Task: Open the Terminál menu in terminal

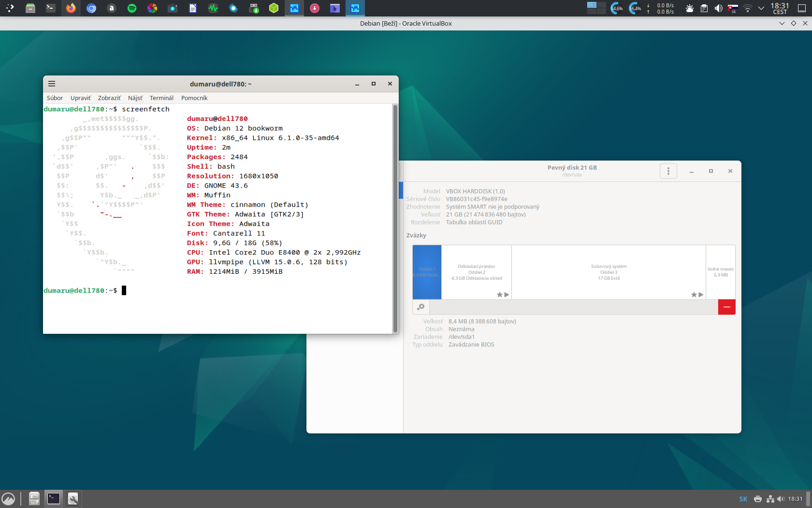Action: (161, 98)
